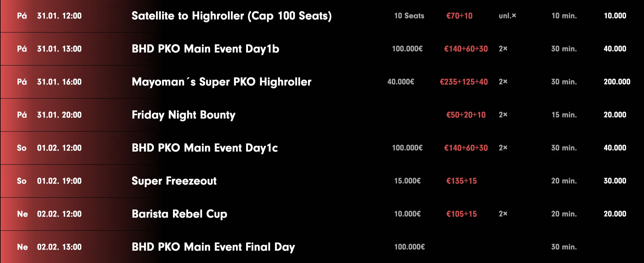Screen dimensions: 644x263
Task: Open BHD PKO Main Event Final Day
Action: pos(213,247)
